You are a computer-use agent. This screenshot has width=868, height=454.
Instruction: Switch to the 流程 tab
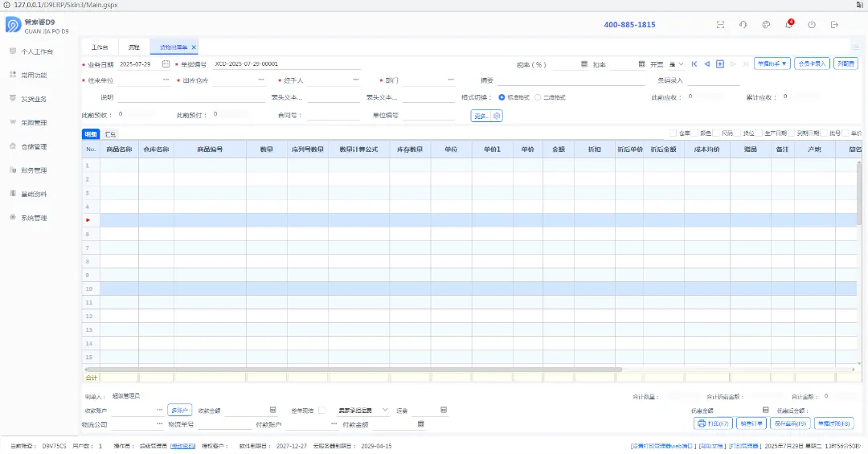tap(134, 47)
